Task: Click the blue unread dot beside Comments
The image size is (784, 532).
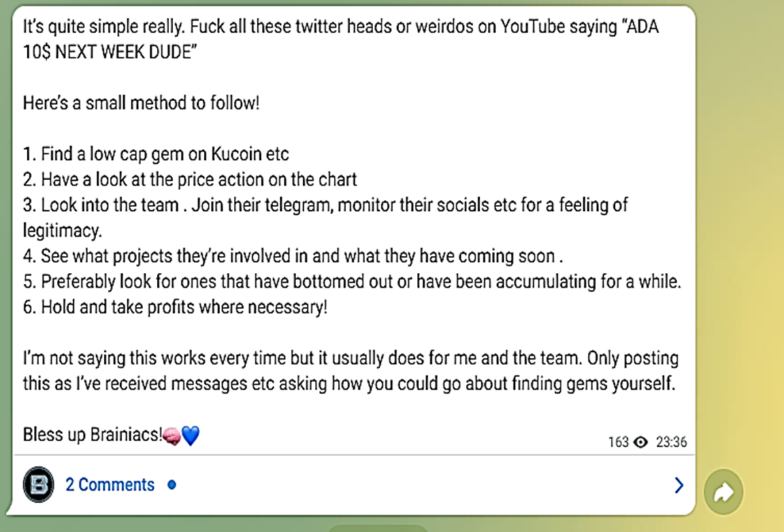Action: tap(171, 485)
